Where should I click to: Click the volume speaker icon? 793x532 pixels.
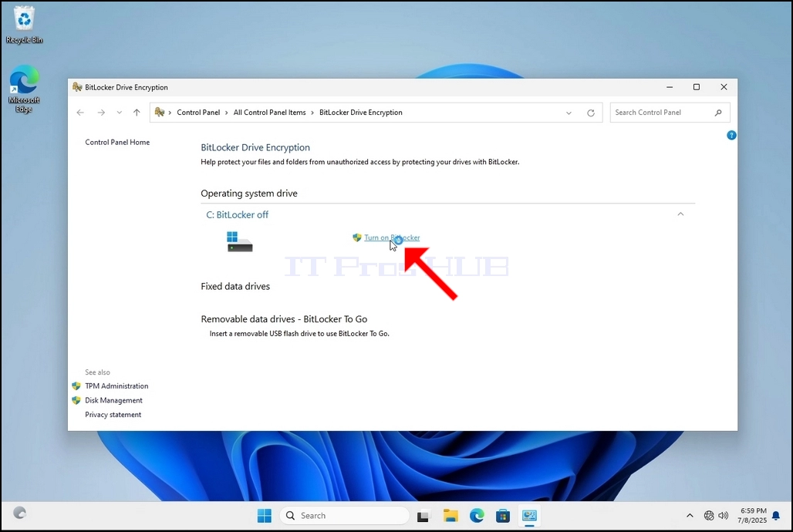click(724, 515)
